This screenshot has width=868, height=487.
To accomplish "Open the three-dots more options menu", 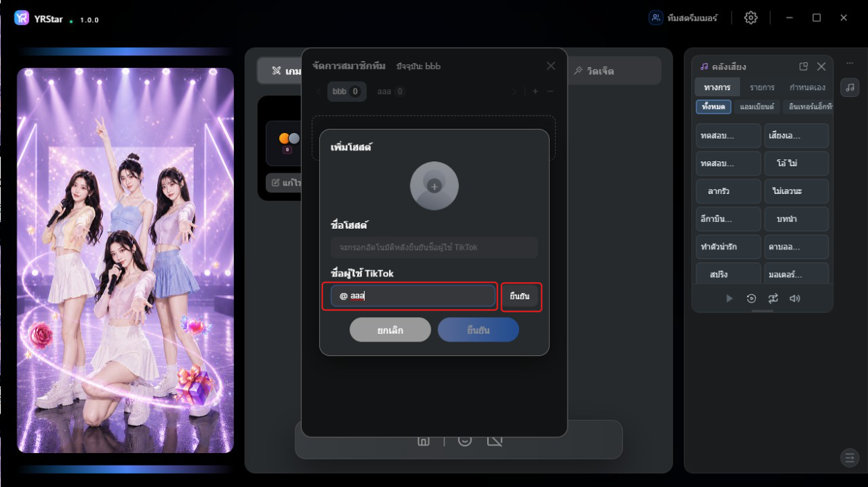I will pyautogui.click(x=850, y=64).
